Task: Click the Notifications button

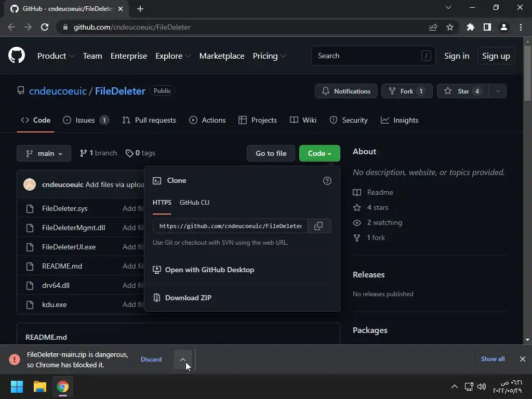Action: point(345,91)
